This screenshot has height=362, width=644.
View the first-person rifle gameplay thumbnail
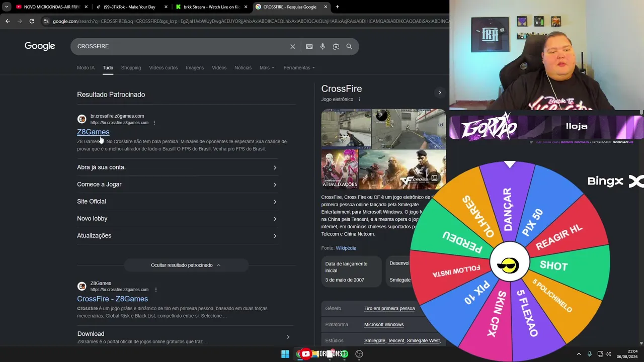pyautogui.click(x=346, y=129)
